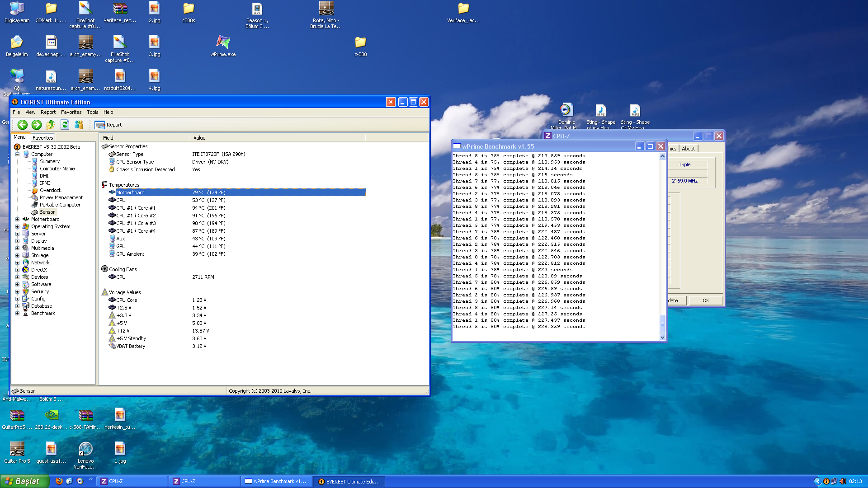
Task: Switch to the Favorites tab
Action: pos(43,138)
